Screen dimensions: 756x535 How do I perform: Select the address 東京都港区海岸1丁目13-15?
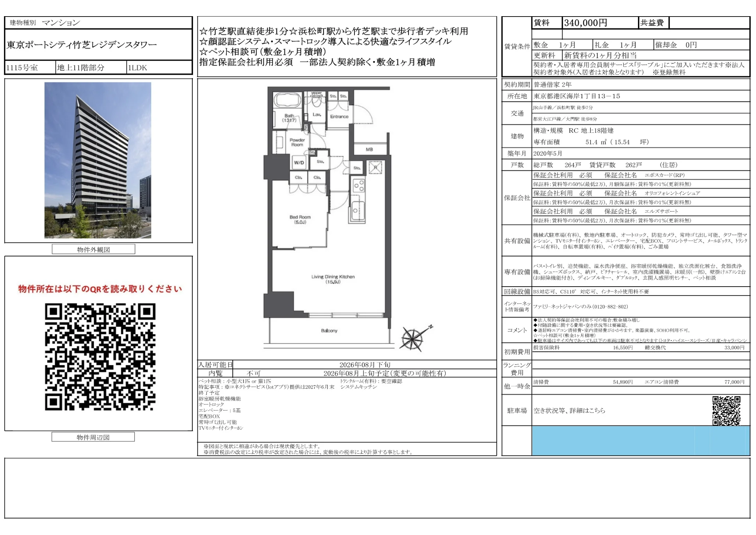pos(577,96)
